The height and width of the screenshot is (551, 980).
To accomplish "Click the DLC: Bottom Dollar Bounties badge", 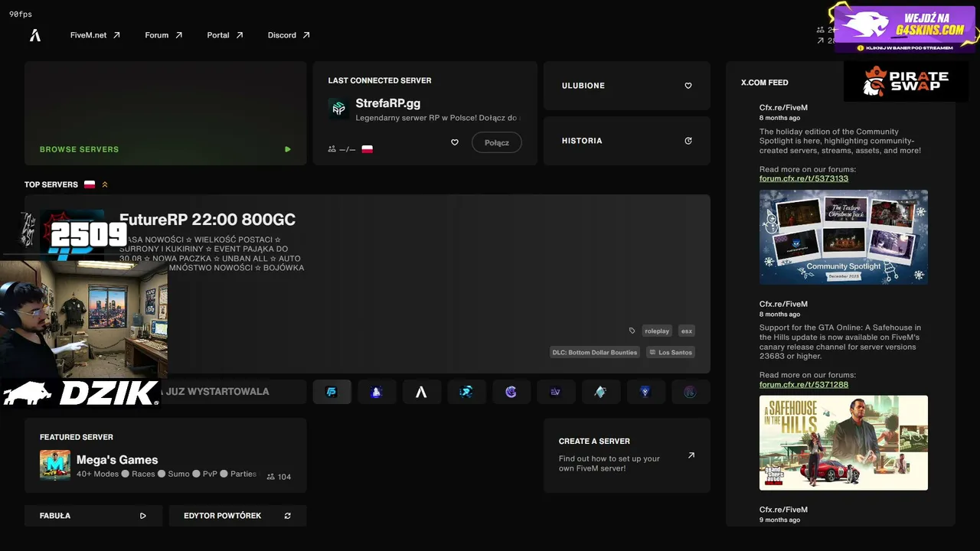I will pyautogui.click(x=595, y=352).
